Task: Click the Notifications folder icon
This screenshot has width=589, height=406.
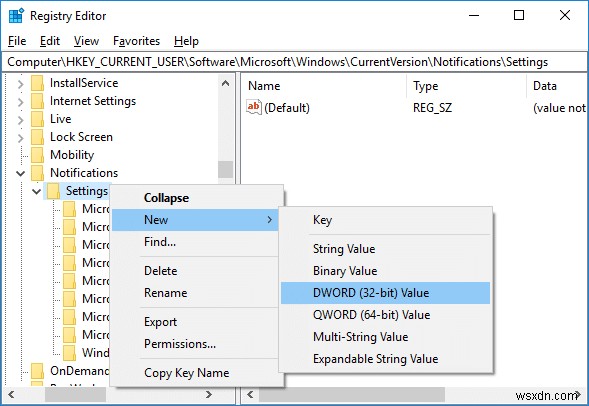Action: click(37, 173)
